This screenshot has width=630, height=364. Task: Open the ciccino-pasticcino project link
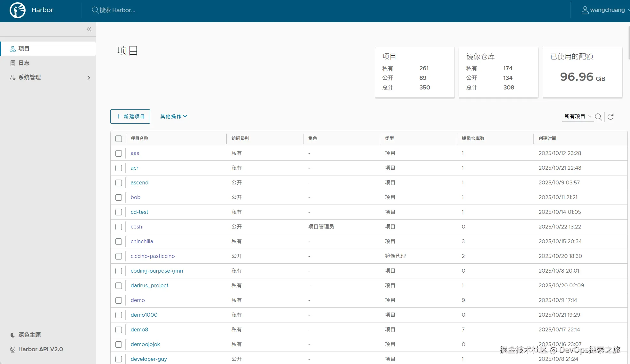(x=153, y=256)
